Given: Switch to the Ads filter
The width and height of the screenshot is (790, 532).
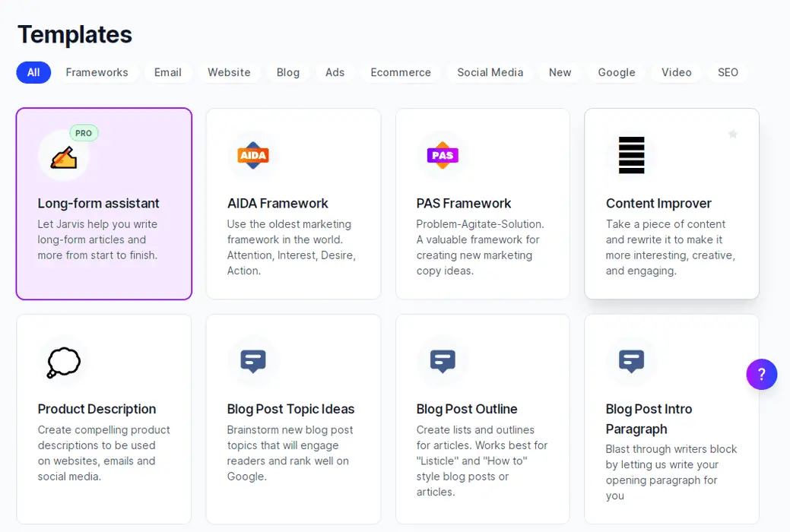Looking at the screenshot, I should click(335, 72).
